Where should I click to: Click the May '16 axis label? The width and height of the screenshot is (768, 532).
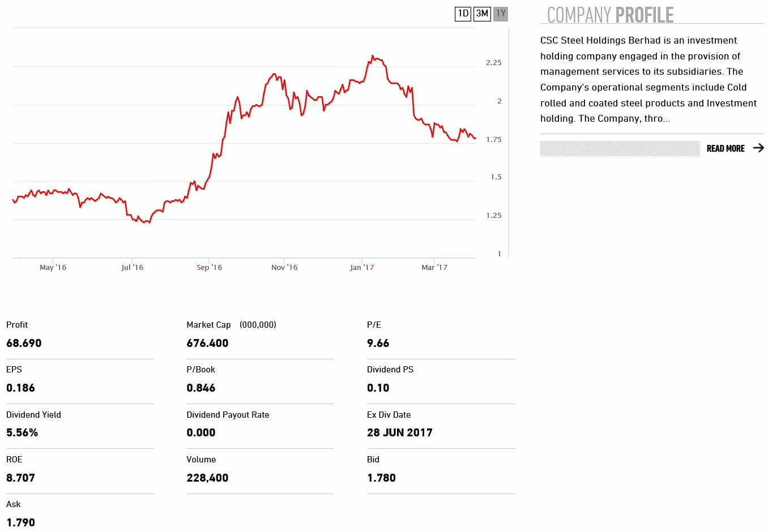(53, 268)
